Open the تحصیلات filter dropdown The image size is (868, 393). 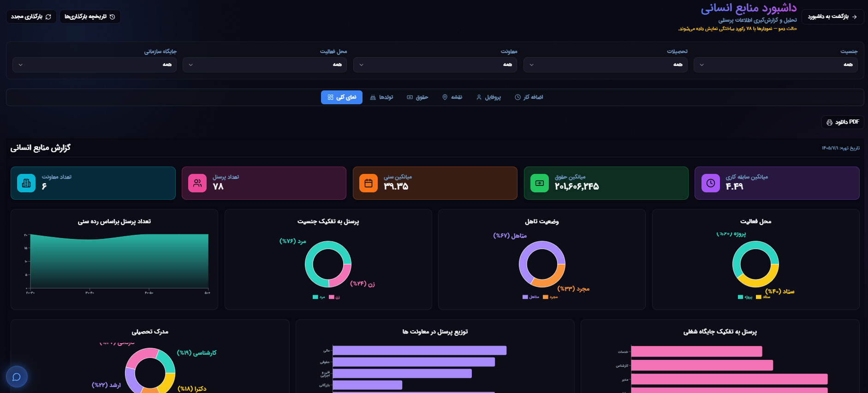[605, 65]
